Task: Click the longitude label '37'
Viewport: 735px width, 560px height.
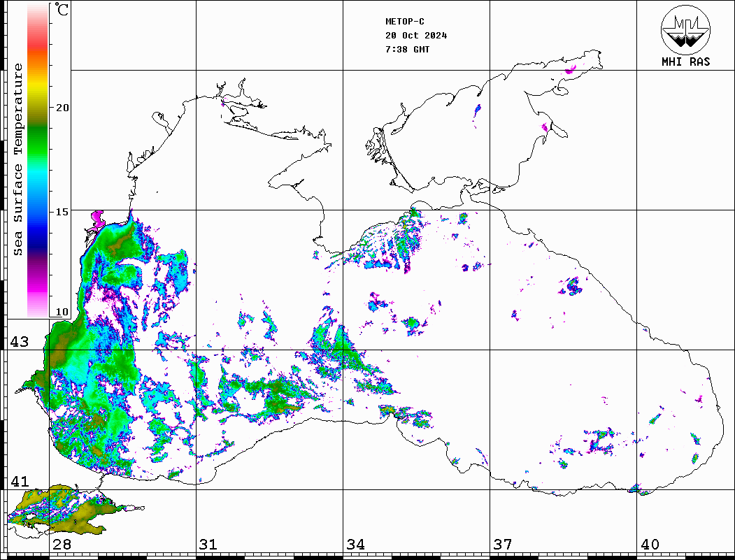Action: click(x=503, y=545)
